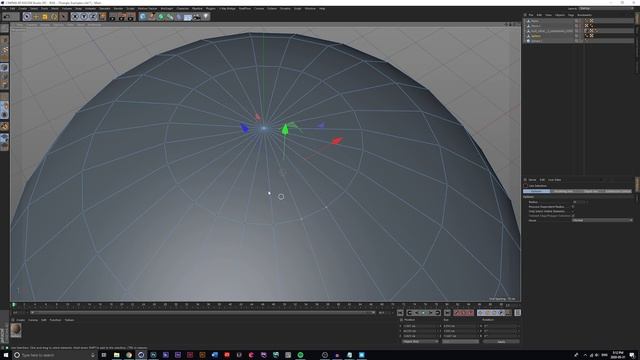Click the red Record Active Objects button
The width and height of the screenshot is (640, 360).
pos(457,313)
